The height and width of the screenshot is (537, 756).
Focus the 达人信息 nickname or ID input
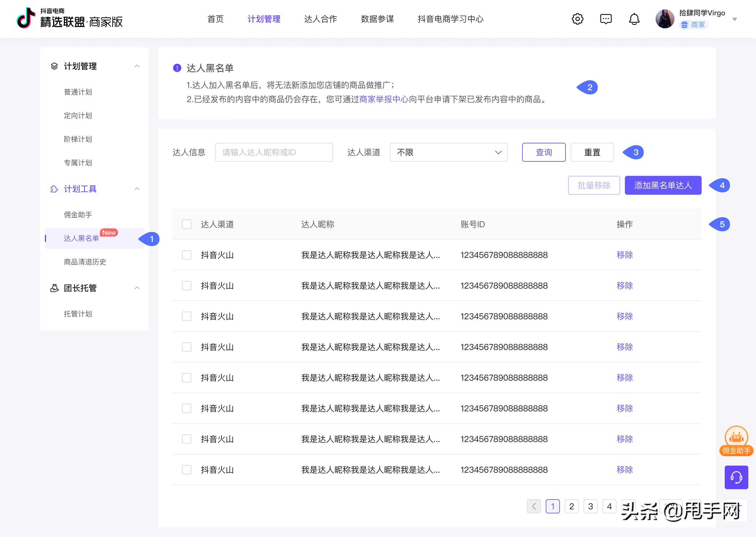[x=274, y=152]
